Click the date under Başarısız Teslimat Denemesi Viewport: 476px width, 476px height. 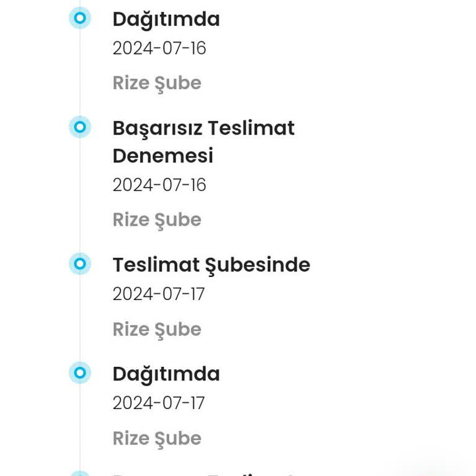click(159, 185)
